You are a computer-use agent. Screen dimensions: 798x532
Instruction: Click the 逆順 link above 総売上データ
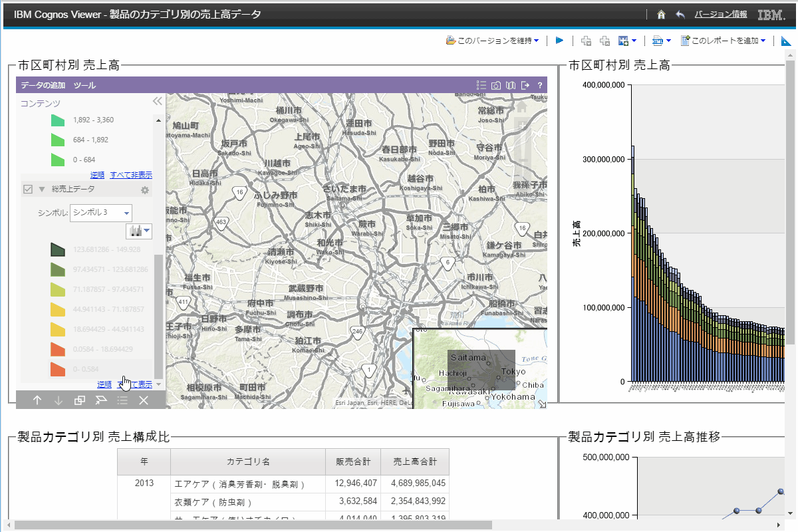[x=97, y=175]
